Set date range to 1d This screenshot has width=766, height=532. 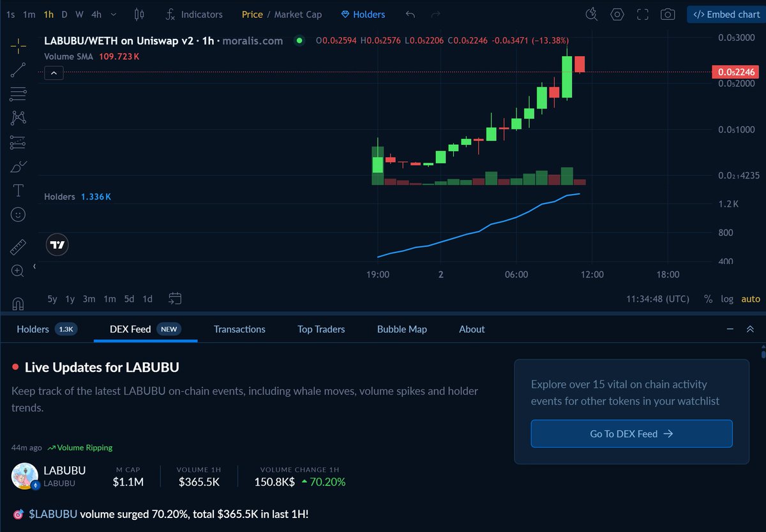tap(147, 299)
